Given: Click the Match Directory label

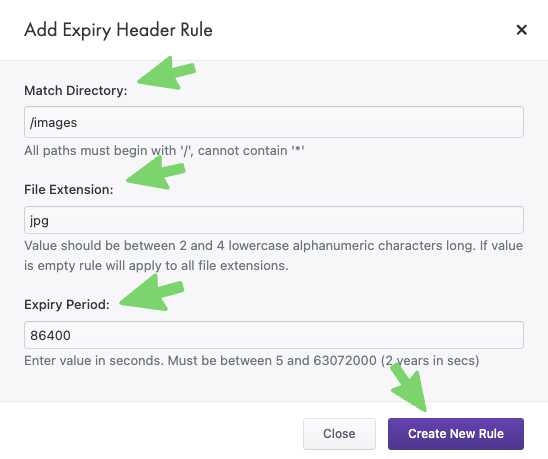Looking at the screenshot, I should [76, 91].
